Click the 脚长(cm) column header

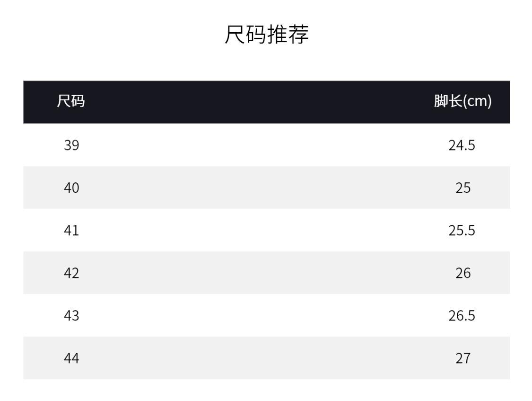[x=463, y=102]
